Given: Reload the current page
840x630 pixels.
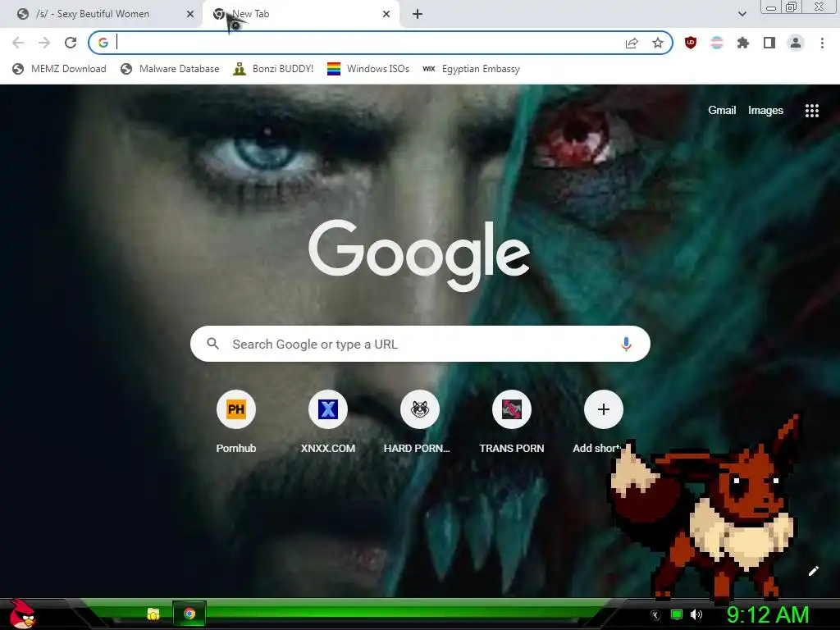Looking at the screenshot, I should pyautogui.click(x=71, y=43).
